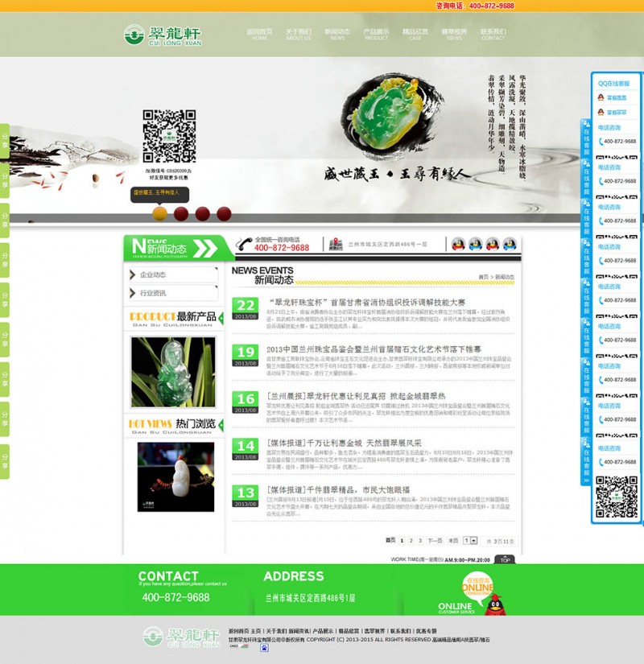Go to the 下一页 next page link

435,541
